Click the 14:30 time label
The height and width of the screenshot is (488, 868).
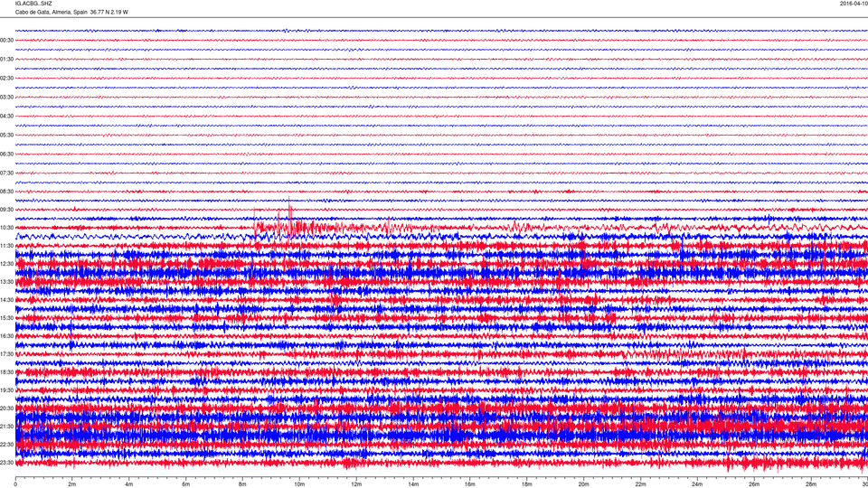(6, 300)
